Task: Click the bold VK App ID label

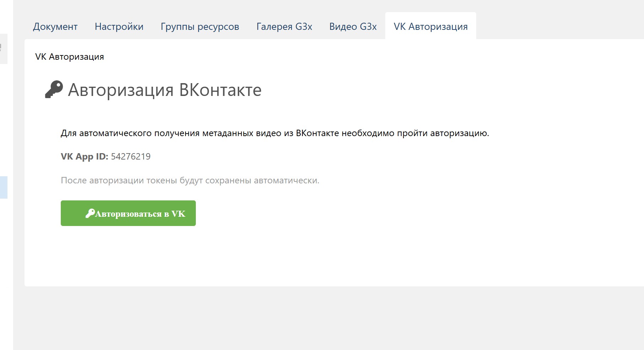Action: click(x=84, y=157)
